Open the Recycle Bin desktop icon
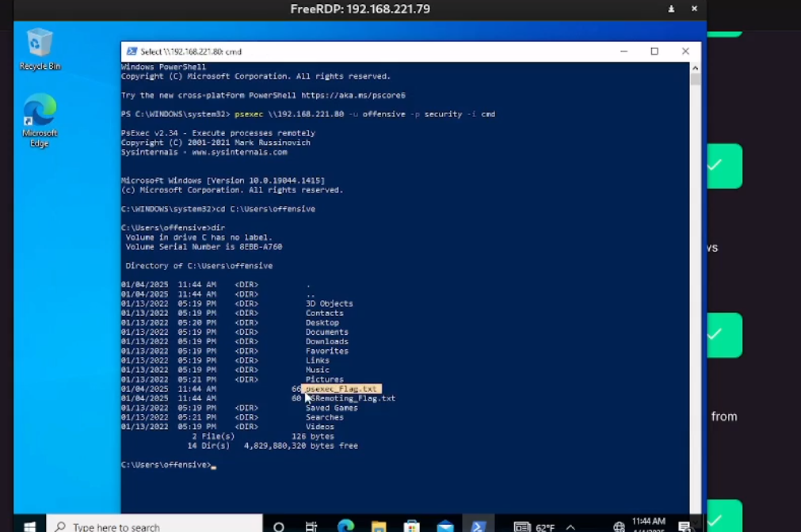This screenshot has width=801, height=532. point(40,50)
